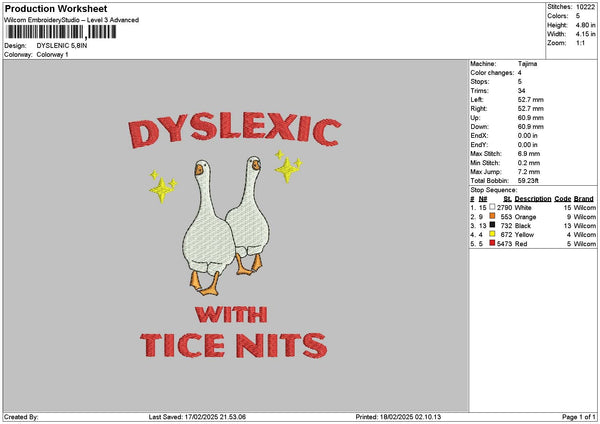Click the Stop Sequence heading
The width and height of the screenshot is (600, 424).
click(494, 190)
